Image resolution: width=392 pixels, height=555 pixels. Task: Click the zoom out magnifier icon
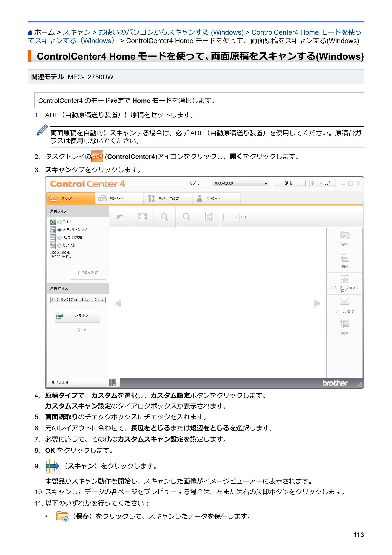tap(186, 217)
